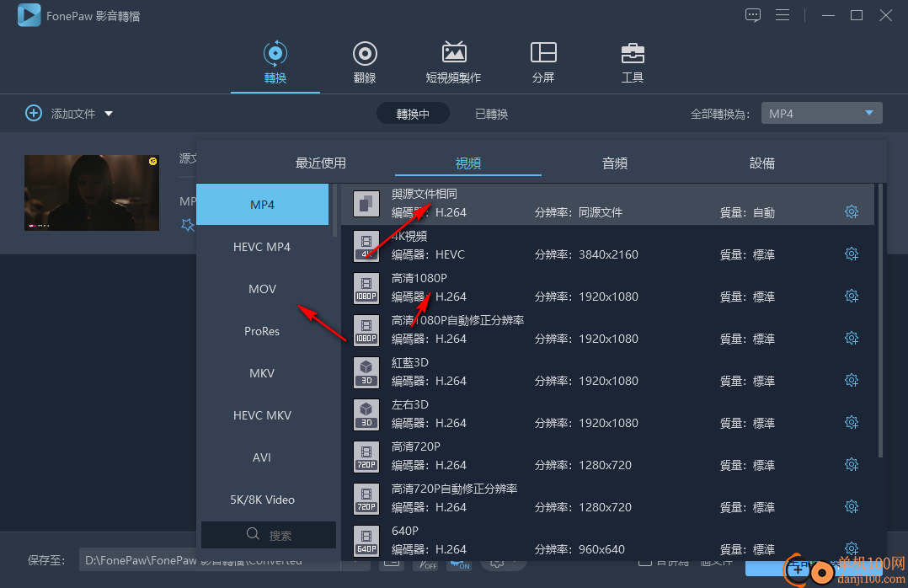Select the 設備 device format tab

[x=762, y=163]
